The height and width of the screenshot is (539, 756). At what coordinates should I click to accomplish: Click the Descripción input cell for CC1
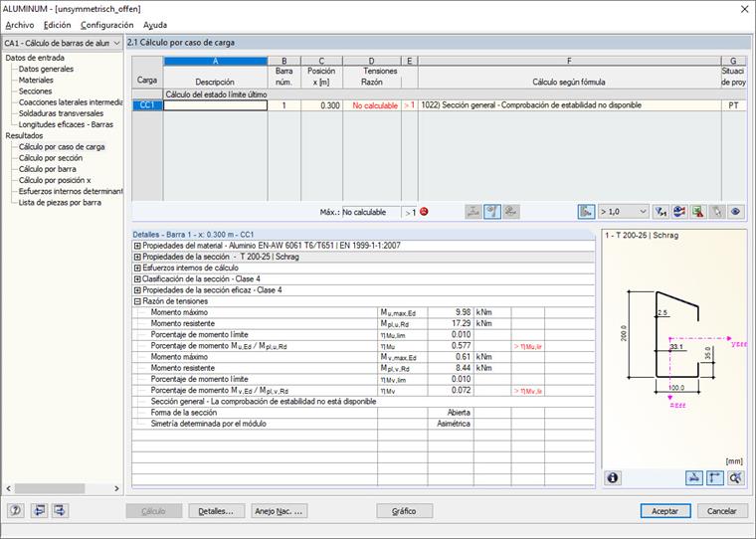pyautogui.click(x=215, y=105)
